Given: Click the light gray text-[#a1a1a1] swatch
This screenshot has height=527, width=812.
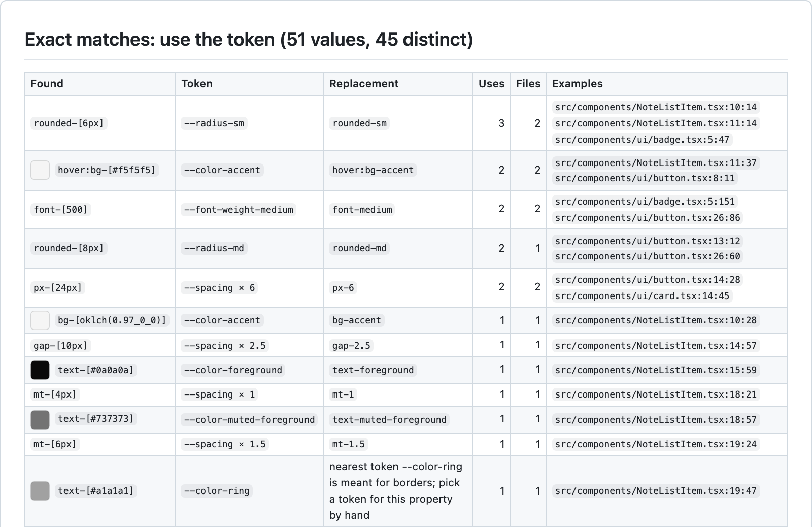Looking at the screenshot, I should click(40, 491).
